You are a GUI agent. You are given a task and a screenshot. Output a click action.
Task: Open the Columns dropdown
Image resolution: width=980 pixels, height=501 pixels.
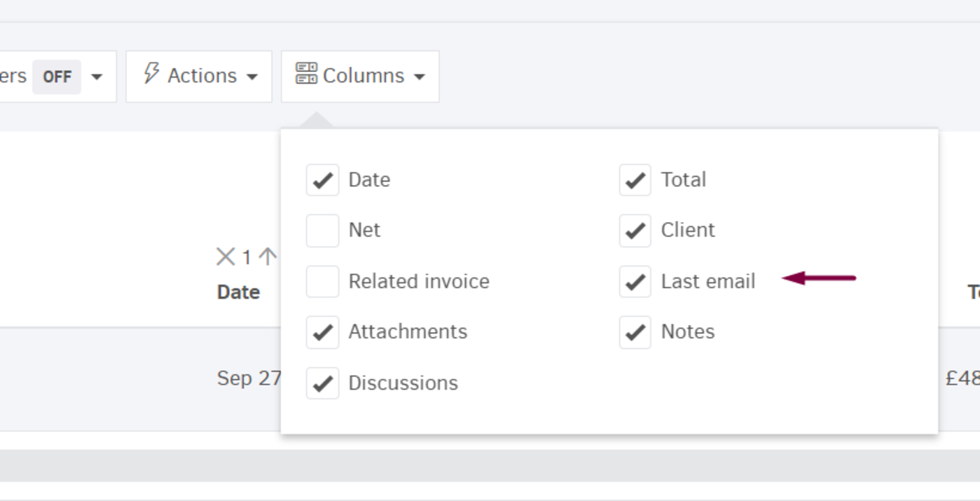point(360,76)
